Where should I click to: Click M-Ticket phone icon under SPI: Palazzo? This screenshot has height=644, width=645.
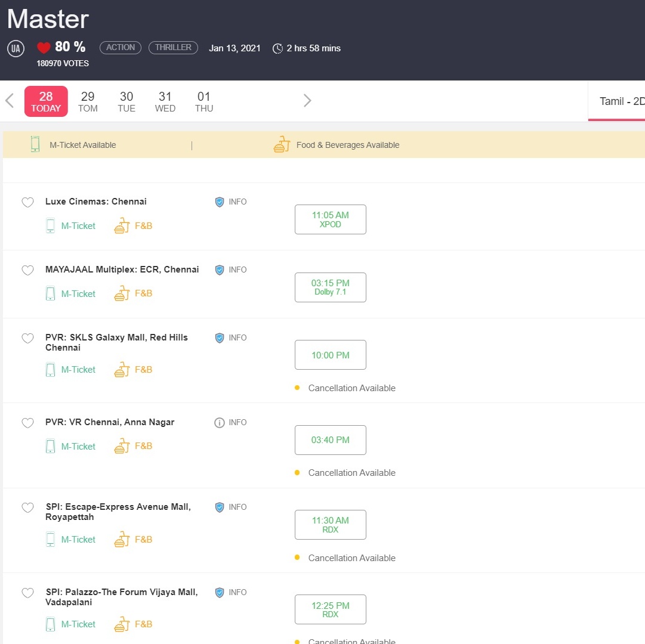pos(50,624)
